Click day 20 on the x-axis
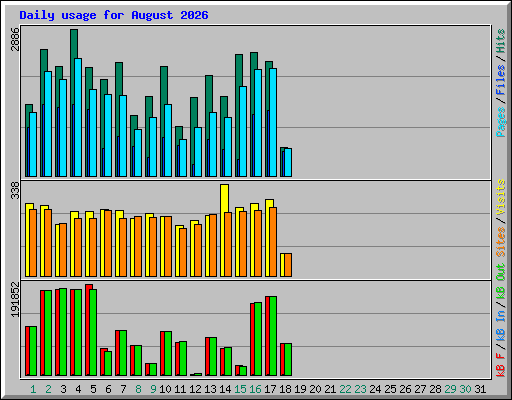512x400 pixels. coord(315,389)
